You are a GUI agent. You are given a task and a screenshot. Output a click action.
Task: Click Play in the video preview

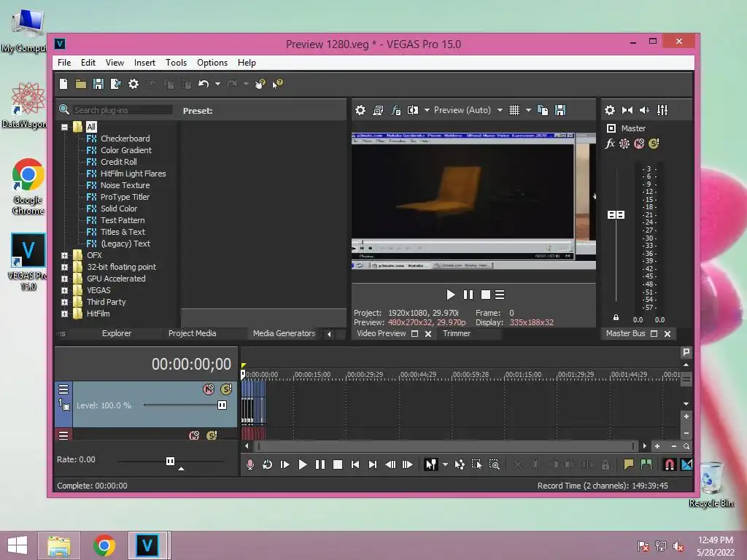[x=450, y=295]
